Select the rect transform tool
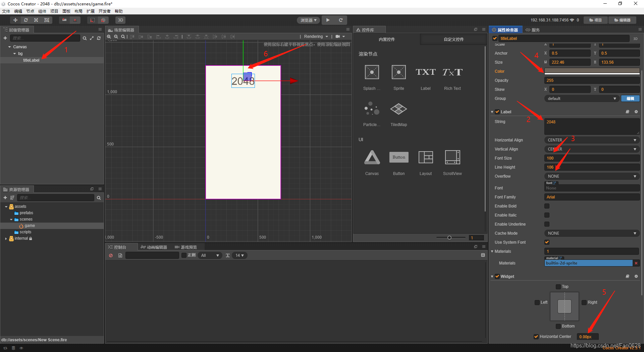 [47, 20]
